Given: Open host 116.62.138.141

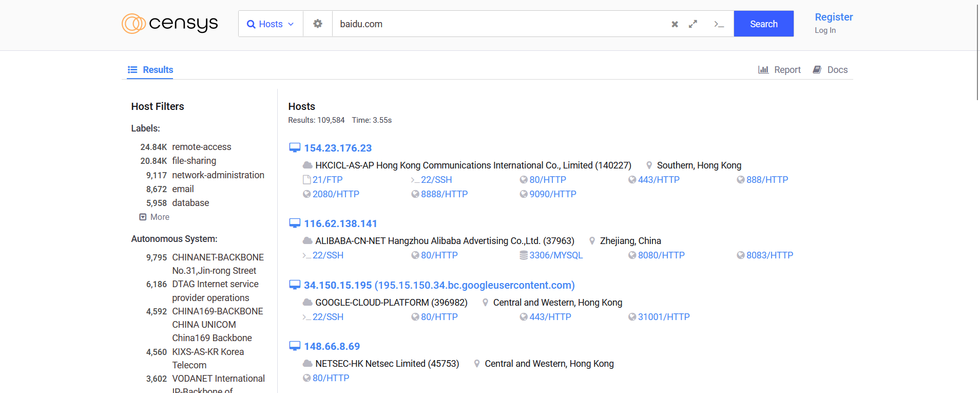Looking at the screenshot, I should (x=340, y=223).
